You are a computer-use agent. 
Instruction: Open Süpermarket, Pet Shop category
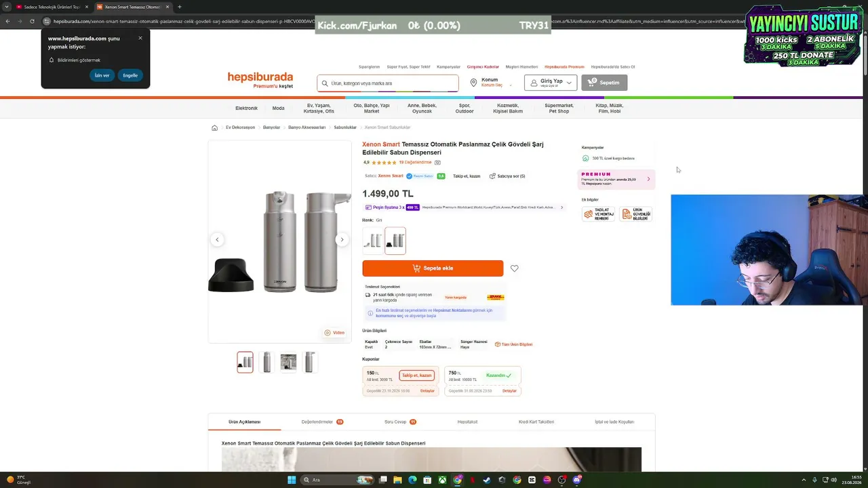[559, 108]
